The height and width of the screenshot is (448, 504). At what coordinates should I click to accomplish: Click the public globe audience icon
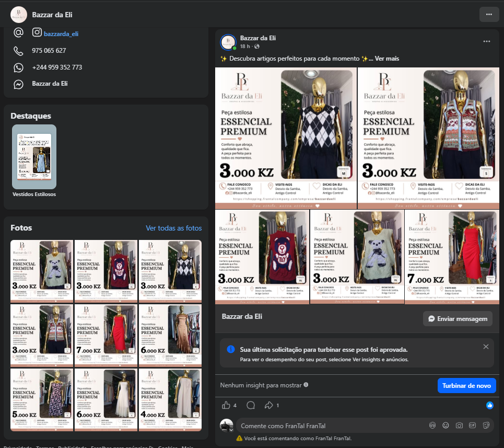pos(257,47)
